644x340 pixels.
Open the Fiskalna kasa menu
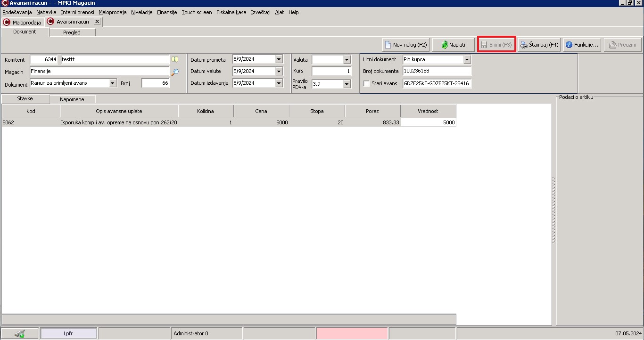[231, 12]
